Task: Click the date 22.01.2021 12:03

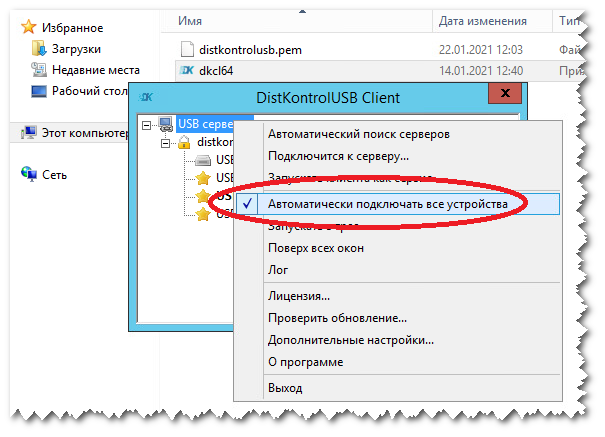Action: click(481, 50)
